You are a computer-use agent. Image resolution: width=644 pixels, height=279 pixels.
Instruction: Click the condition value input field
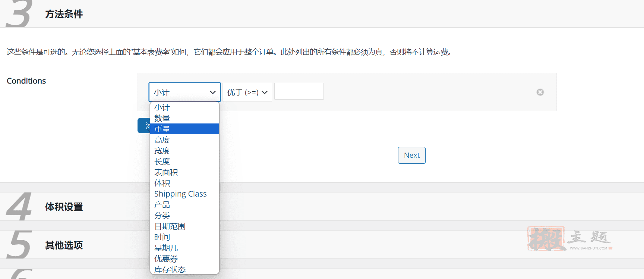[299, 91]
